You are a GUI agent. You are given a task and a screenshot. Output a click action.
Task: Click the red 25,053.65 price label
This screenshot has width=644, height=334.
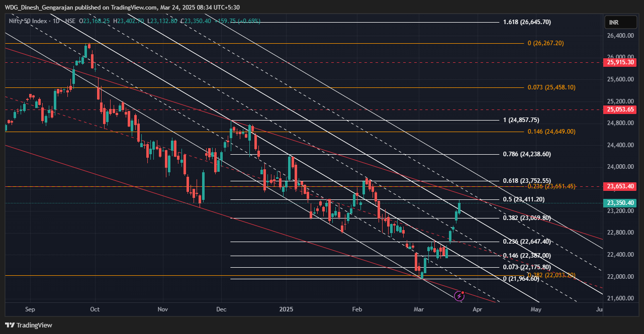click(x=620, y=109)
